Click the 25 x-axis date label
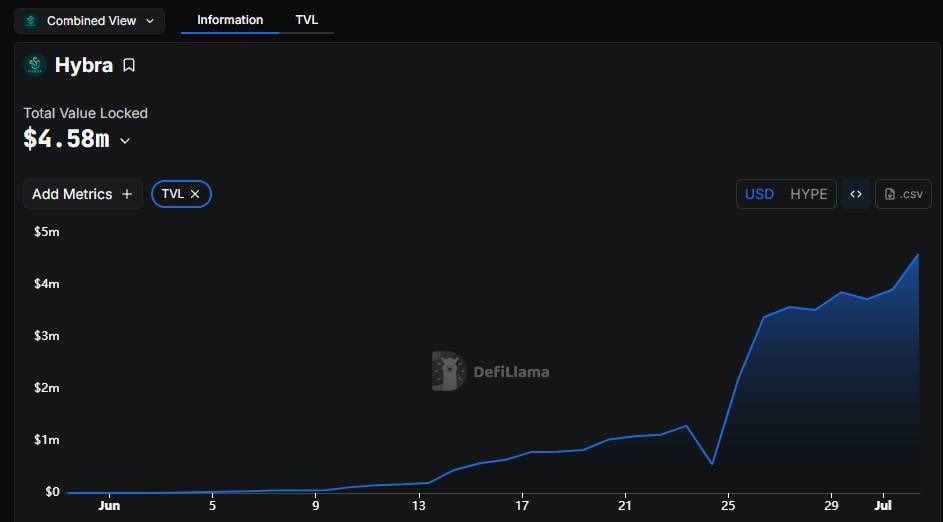 point(728,505)
